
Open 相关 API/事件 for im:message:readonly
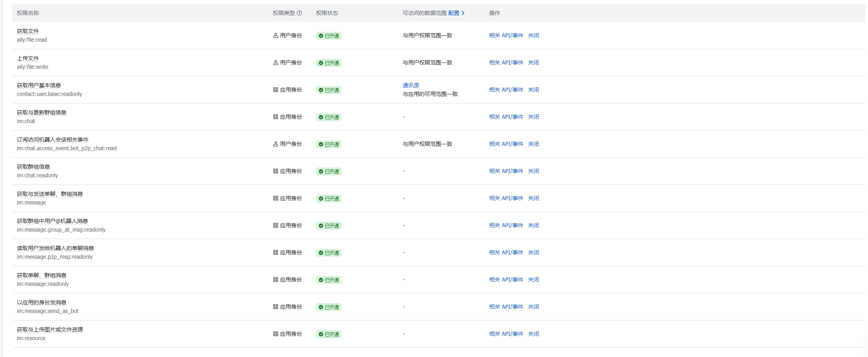[506, 280]
